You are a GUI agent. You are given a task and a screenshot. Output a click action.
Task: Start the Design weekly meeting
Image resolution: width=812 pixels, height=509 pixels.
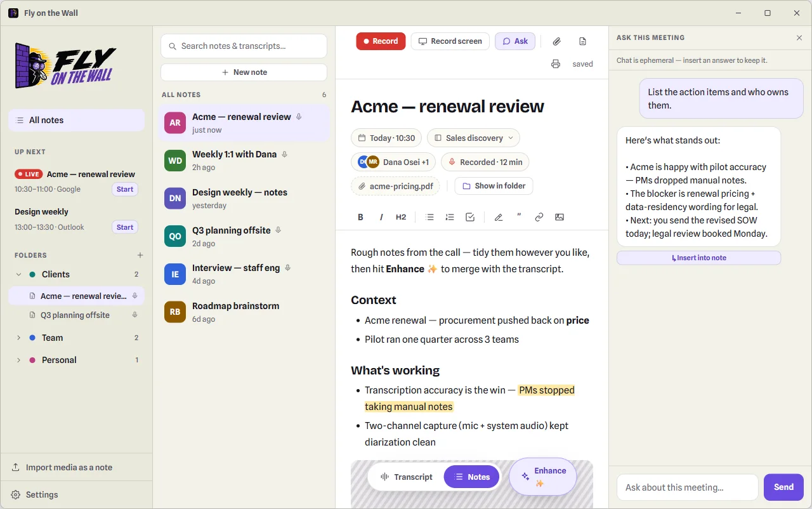coord(125,227)
